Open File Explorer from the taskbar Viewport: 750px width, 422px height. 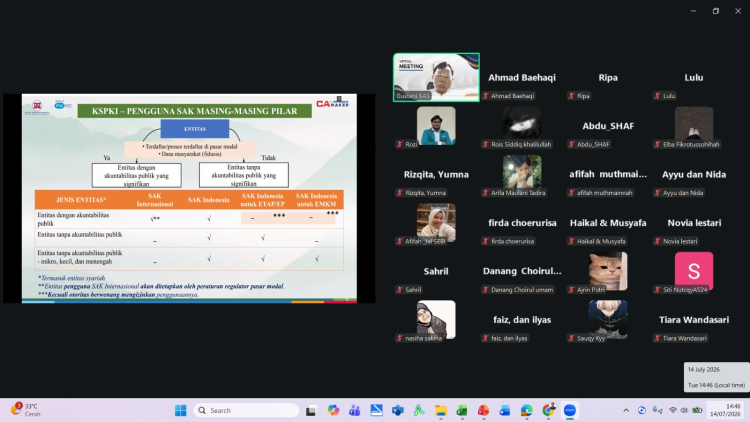click(x=441, y=410)
